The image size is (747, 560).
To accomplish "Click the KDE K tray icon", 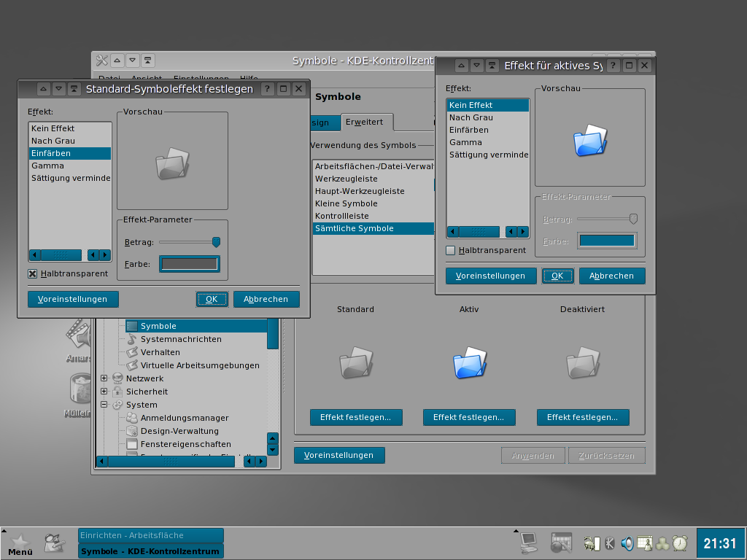I will [x=610, y=543].
